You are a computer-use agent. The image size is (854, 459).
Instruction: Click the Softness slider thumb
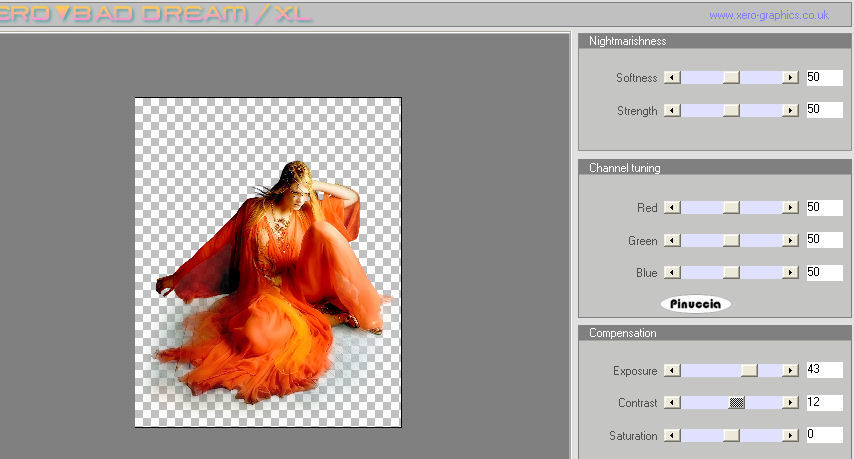point(731,77)
